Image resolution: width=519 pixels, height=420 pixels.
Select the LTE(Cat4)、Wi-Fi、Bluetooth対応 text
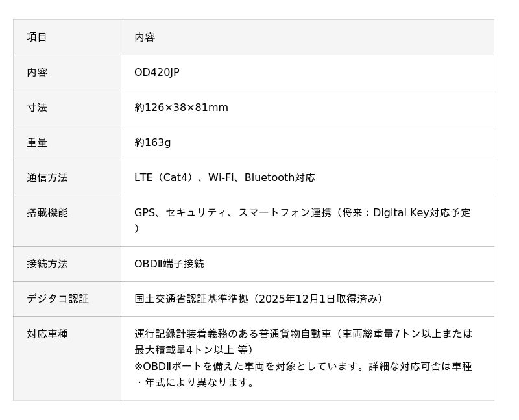click(224, 178)
